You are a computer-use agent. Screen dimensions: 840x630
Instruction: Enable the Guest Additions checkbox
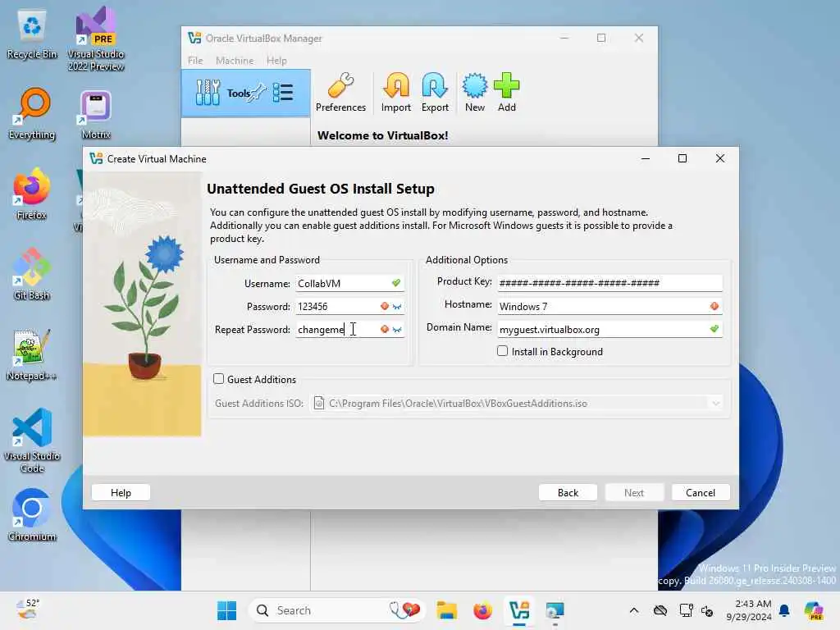(x=218, y=379)
